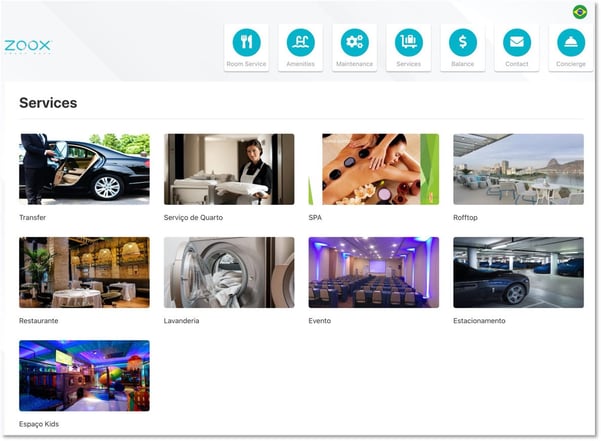Click the Rofftop label

pos(465,217)
